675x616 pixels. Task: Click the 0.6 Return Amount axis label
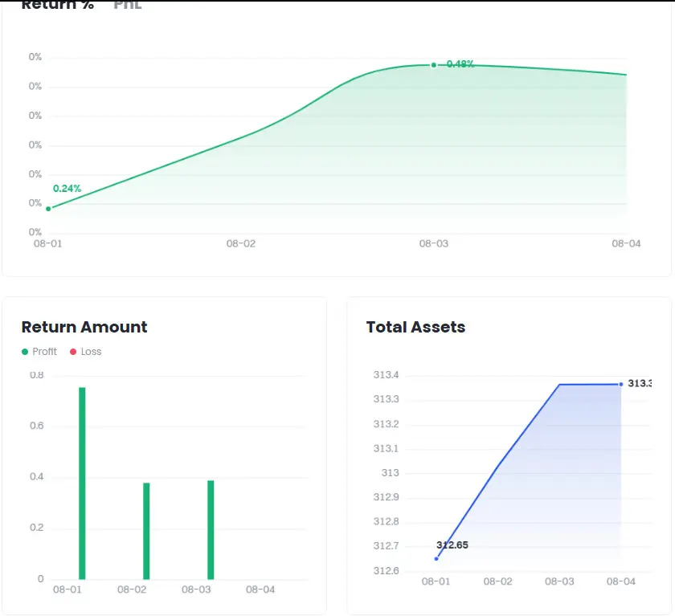tap(37, 426)
